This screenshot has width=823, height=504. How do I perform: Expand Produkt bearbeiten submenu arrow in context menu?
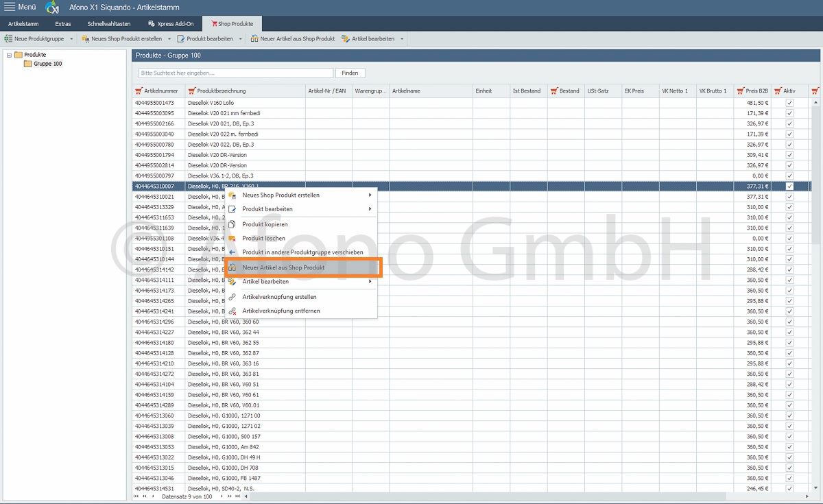pos(370,209)
